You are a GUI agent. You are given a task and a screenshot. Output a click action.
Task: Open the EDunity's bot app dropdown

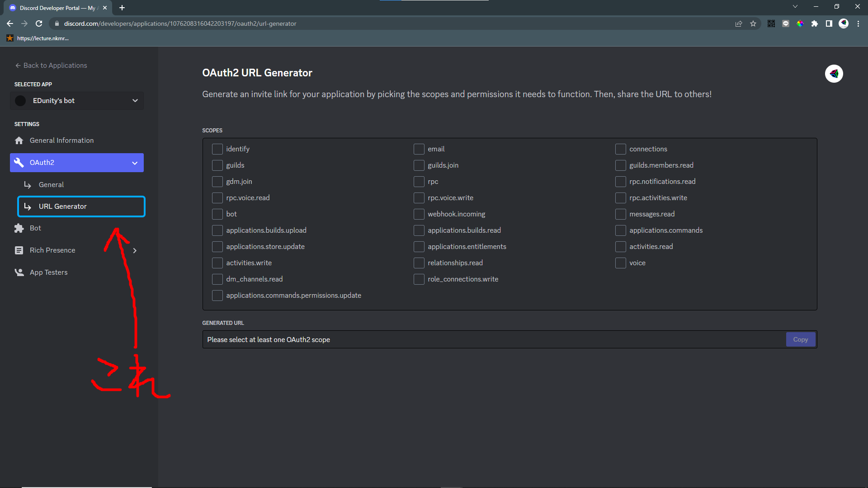pos(77,101)
